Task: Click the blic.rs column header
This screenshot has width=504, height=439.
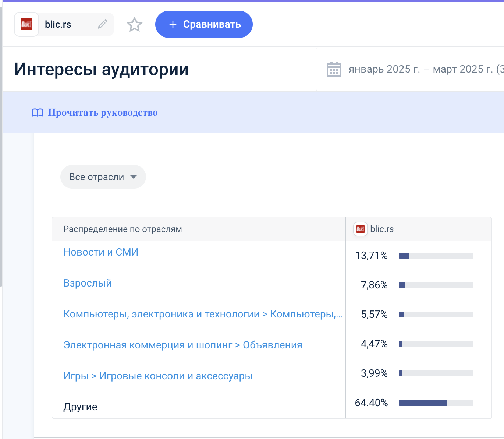Action: pos(419,229)
